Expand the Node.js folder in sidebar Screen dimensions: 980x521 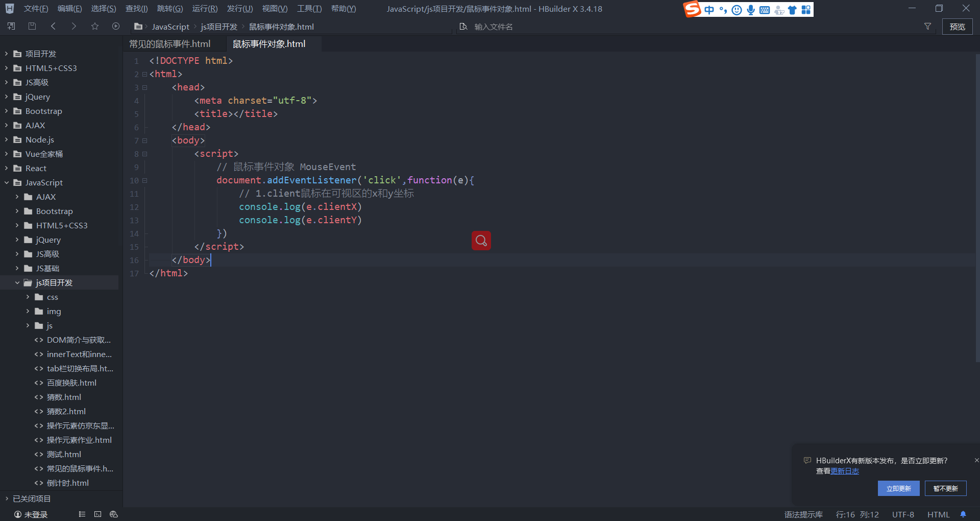6,139
